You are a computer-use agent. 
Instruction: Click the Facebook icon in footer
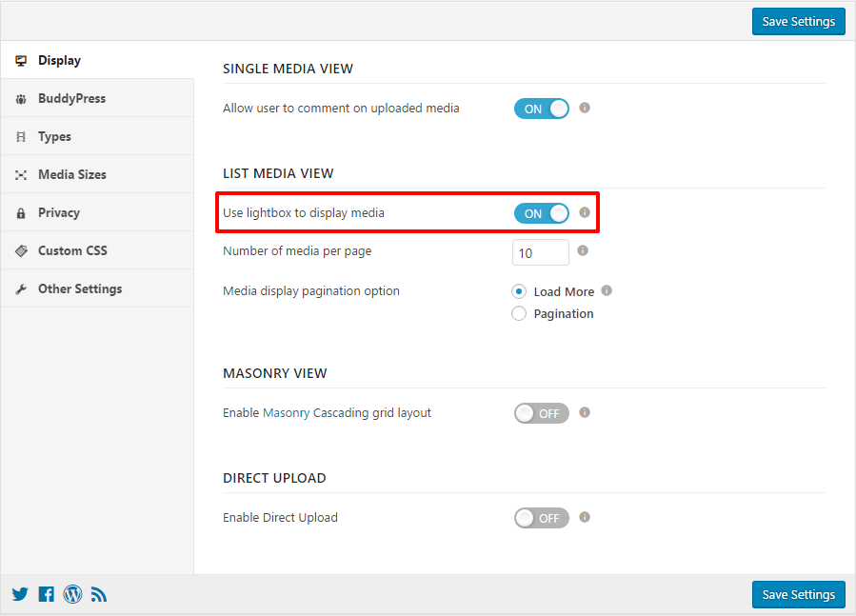(x=46, y=594)
